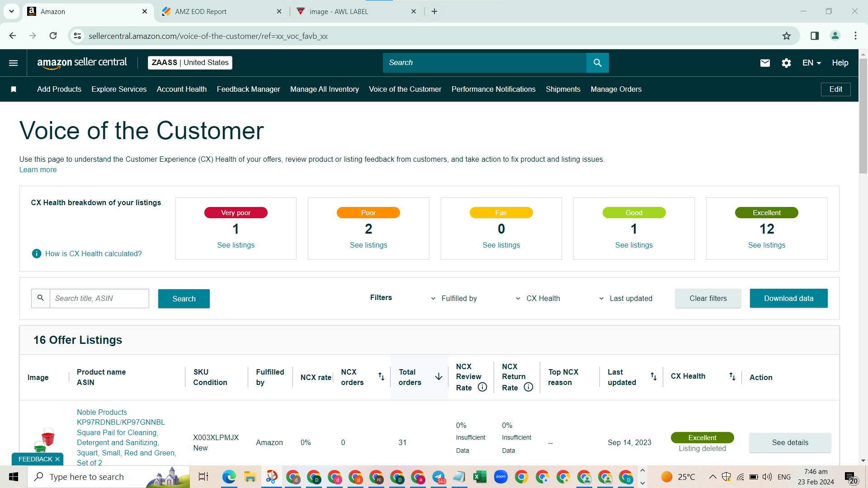The width and height of the screenshot is (868, 488).
Task: Click the browser reload button
Action: 53,36
